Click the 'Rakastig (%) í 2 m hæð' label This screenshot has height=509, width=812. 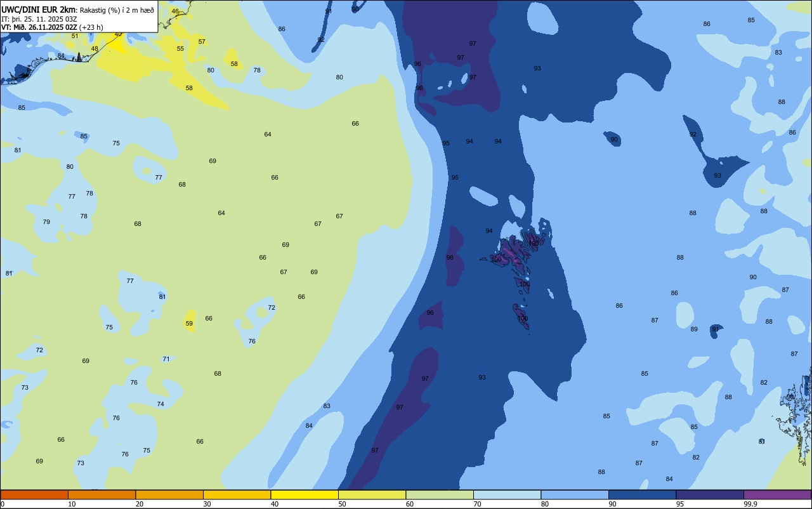(x=117, y=10)
